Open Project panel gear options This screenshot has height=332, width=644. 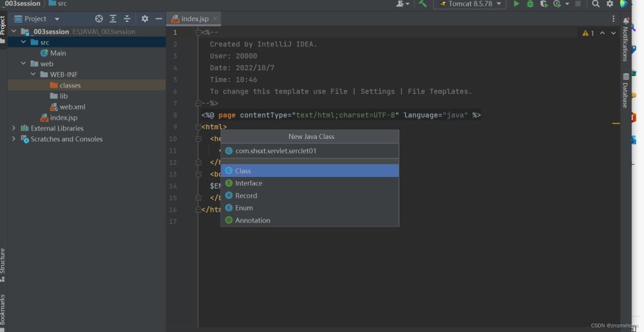click(x=144, y=19)
